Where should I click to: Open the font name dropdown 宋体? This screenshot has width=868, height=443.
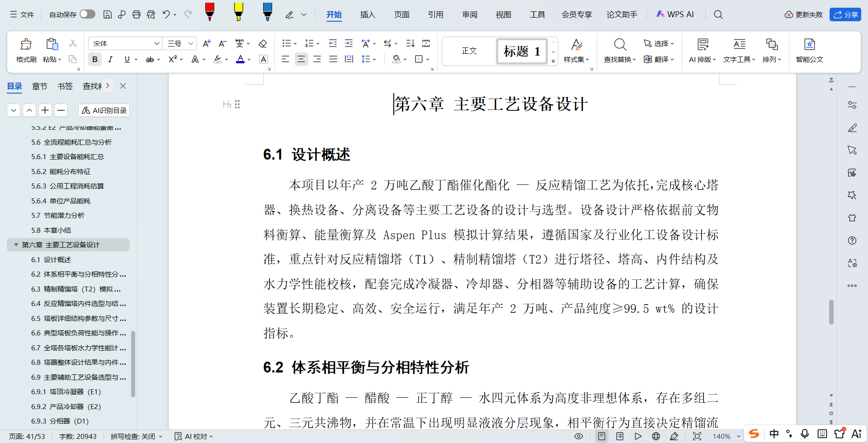(157, 43)
